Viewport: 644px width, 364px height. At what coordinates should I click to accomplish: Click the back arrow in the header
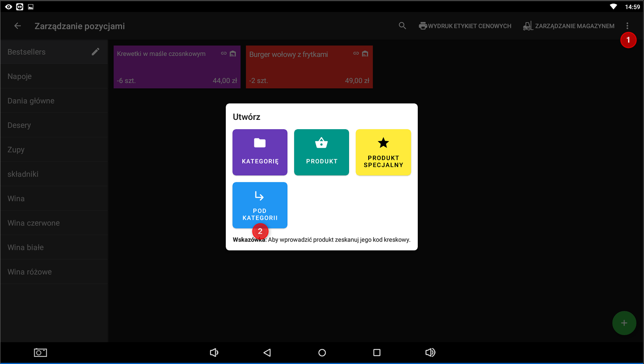click(18, 26)
